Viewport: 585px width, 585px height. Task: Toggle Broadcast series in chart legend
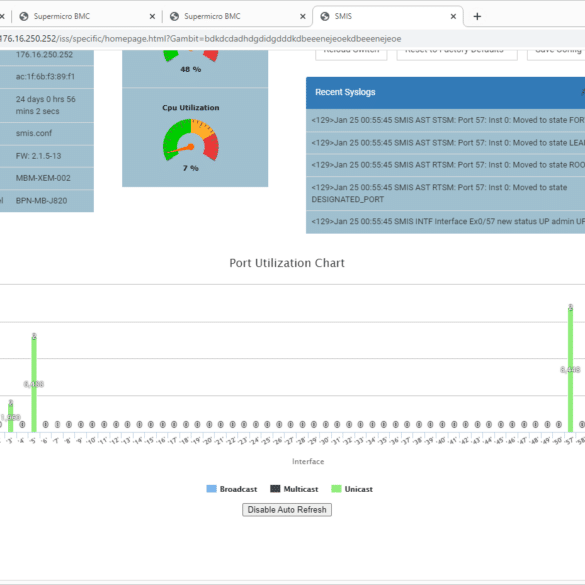[x=232, y=489]
